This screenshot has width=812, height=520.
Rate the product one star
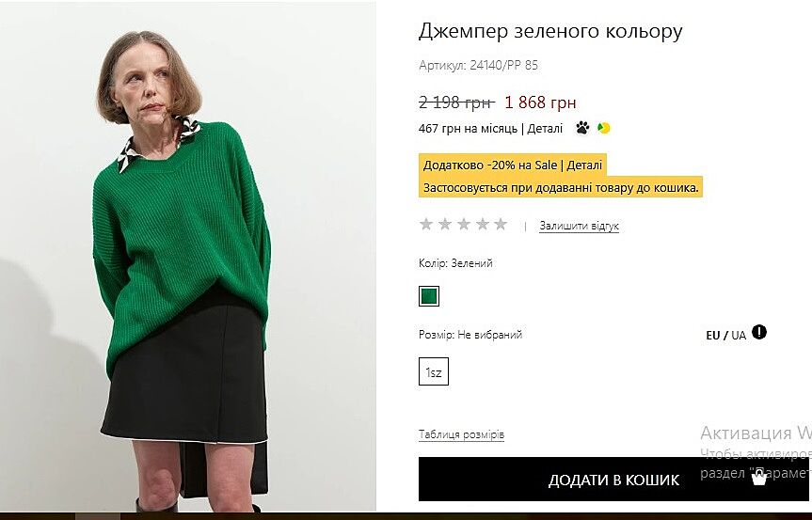point(426,224)
